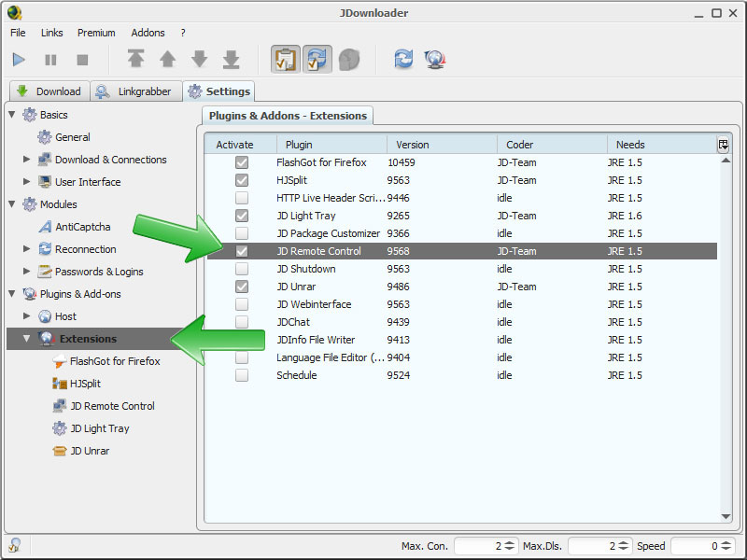Open the Premium menu
The height and width of the screenshot is (560, 747).
[96, 33]
